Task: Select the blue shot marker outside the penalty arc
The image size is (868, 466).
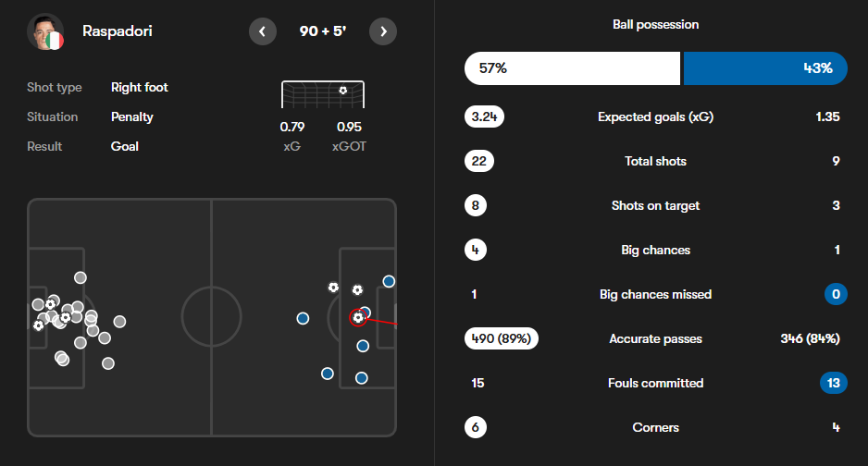Action: (x=303, y=318)
